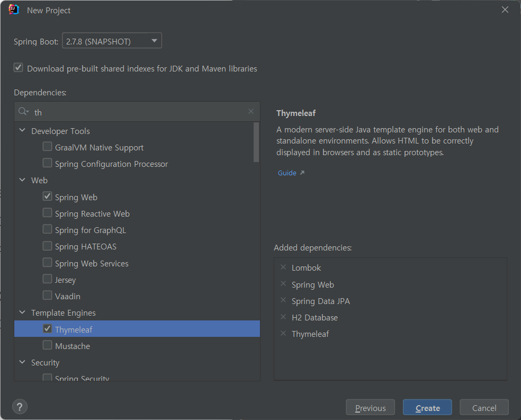
Task: Check Spring HATEOAS
Action: pos(47,246)
